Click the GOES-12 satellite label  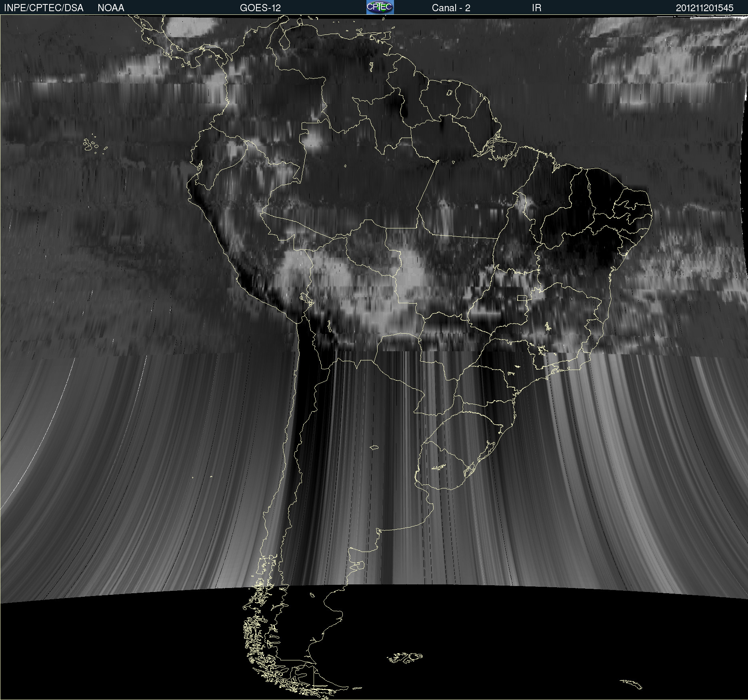click(260, 8)
